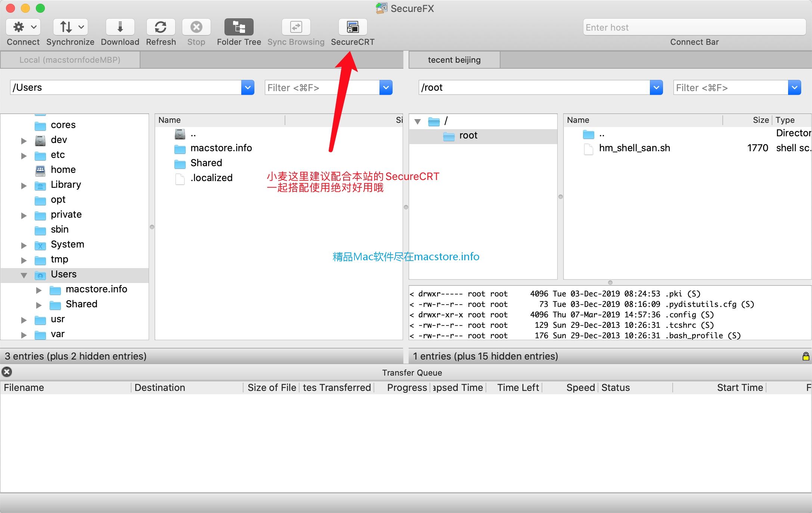Click the Enter host connect bar field

click(694, 27)
